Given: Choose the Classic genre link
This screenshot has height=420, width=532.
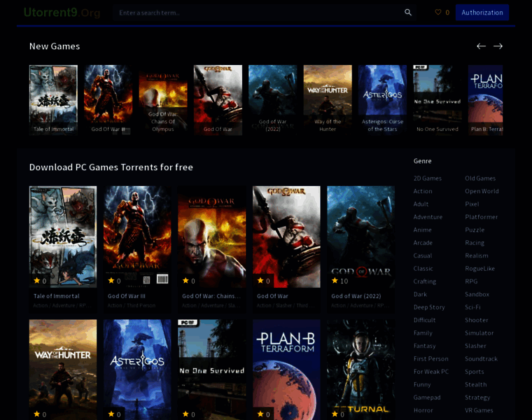Looking at the screenshot, I should [x=423, y=268].
